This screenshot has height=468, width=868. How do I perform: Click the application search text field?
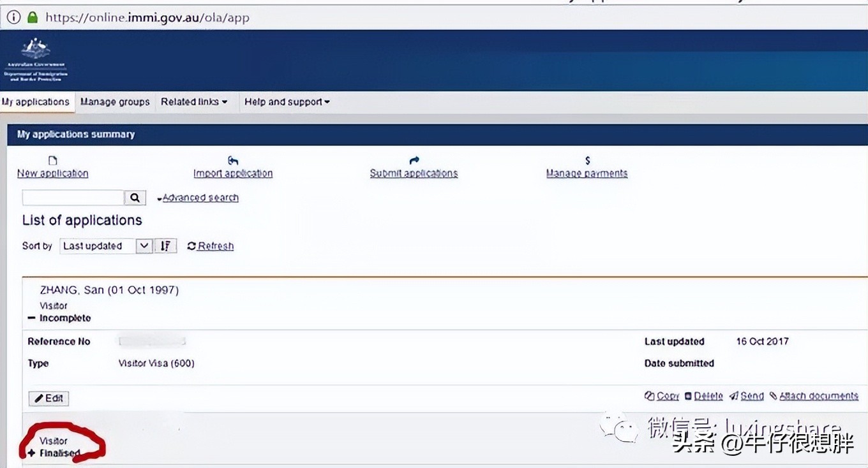click(x=73, y=198)
